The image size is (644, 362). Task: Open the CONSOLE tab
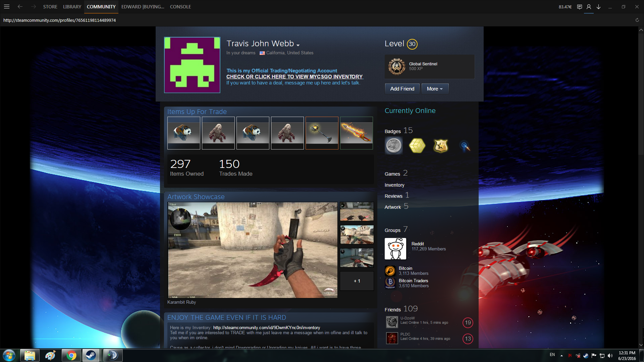pos(180,7)
